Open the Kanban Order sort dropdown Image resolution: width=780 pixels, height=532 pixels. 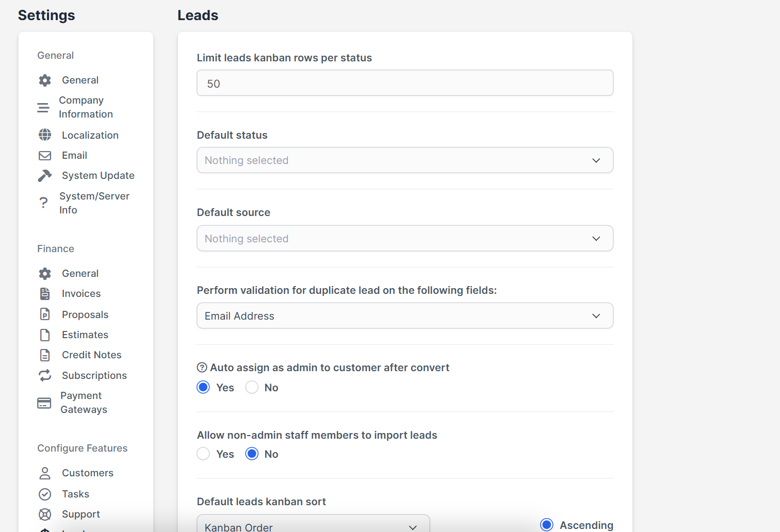pos(313,524)
